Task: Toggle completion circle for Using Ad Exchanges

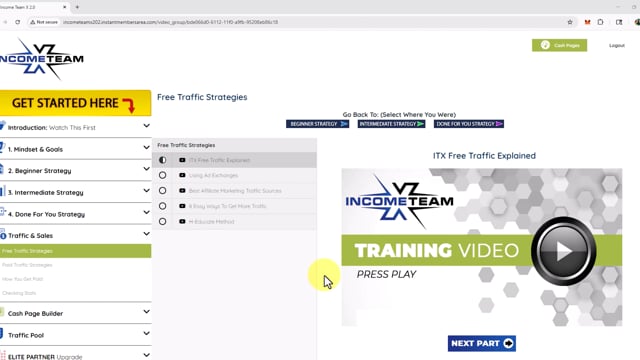Action: [x=162, y=175]
